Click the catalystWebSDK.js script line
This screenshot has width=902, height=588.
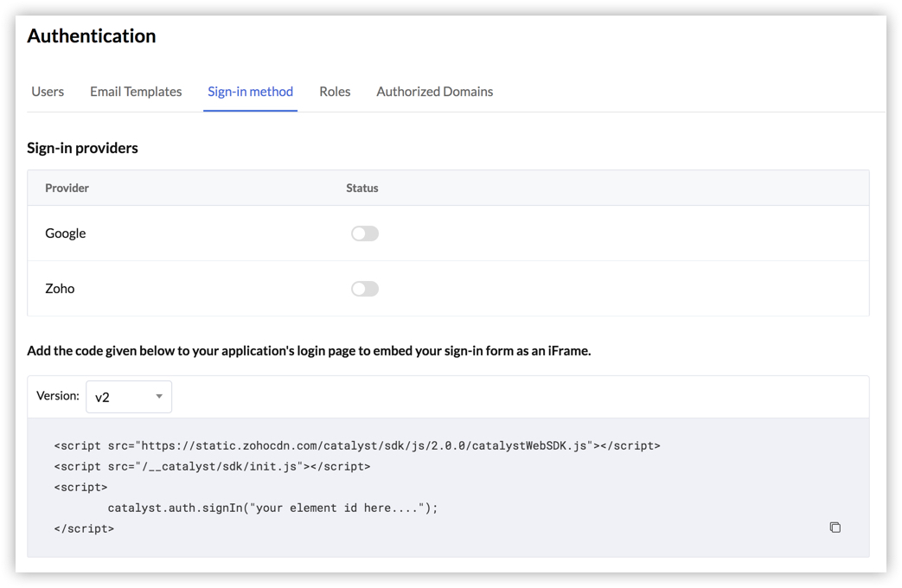point(357,445)
